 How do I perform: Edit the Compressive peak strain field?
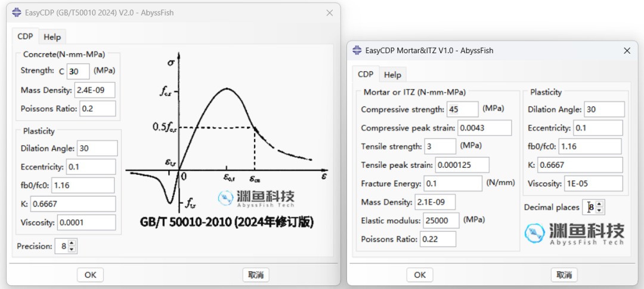pos(485,128)
